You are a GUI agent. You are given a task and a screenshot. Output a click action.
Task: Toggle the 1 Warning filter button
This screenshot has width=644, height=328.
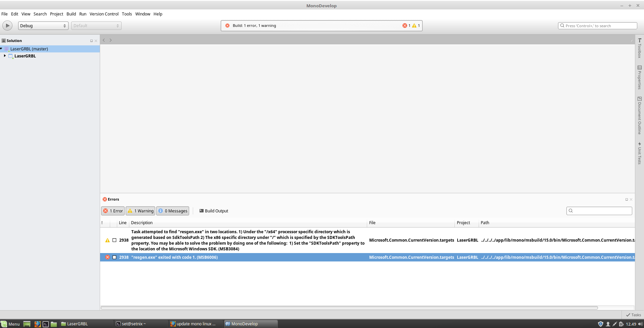140,211
